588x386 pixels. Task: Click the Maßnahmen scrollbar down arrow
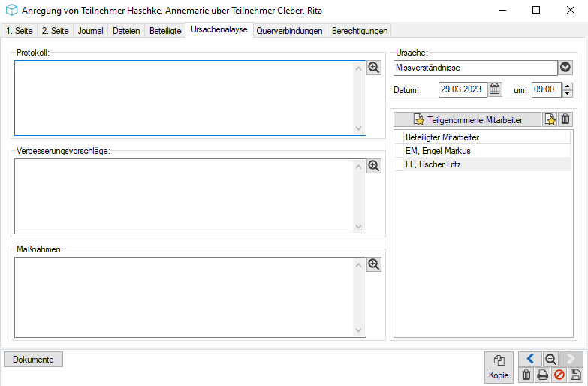tap(359, 330)
